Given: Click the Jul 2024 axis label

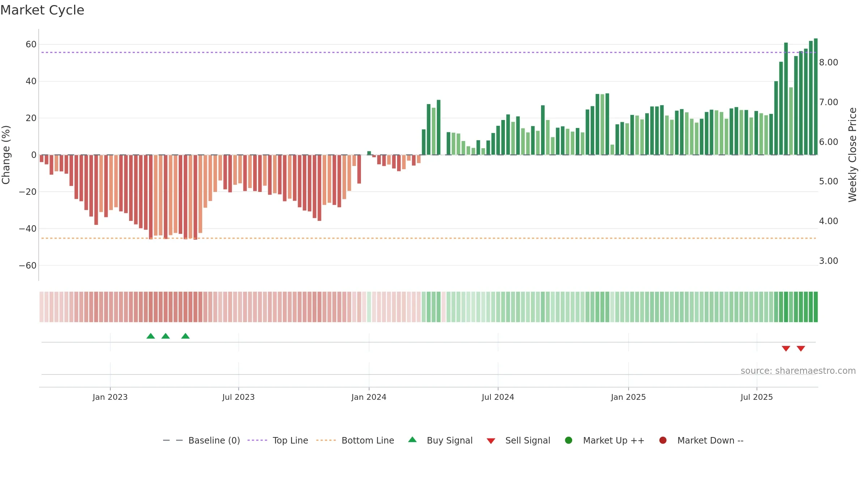Looking at the screenshot, I should (498, 397).
